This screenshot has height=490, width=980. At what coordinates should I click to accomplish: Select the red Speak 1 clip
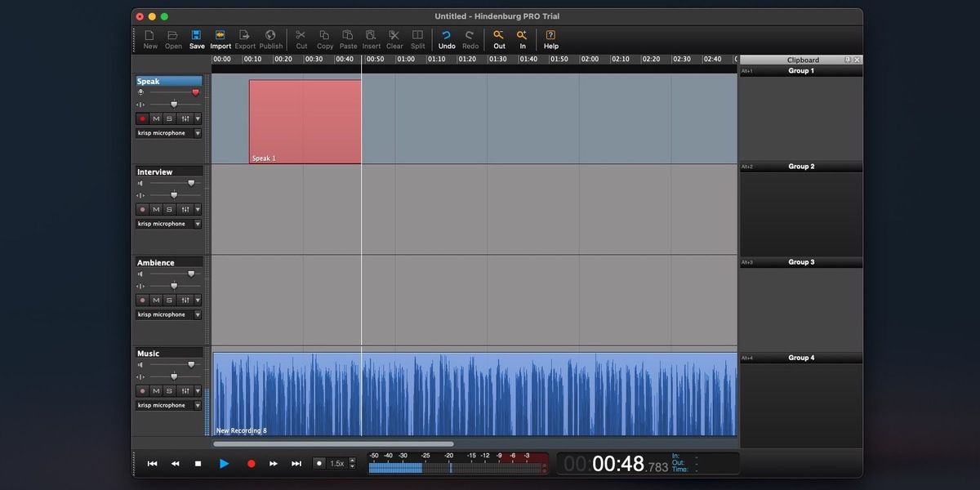pos(305,121)
